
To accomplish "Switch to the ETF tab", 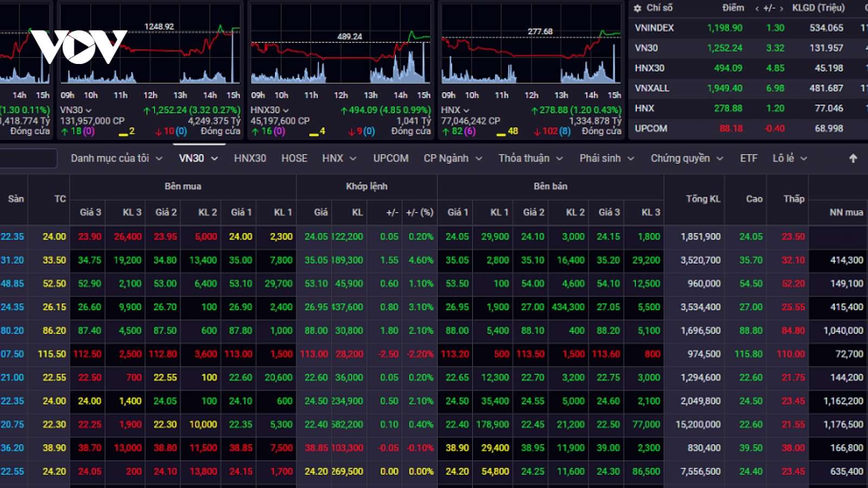I will point(749,158).
